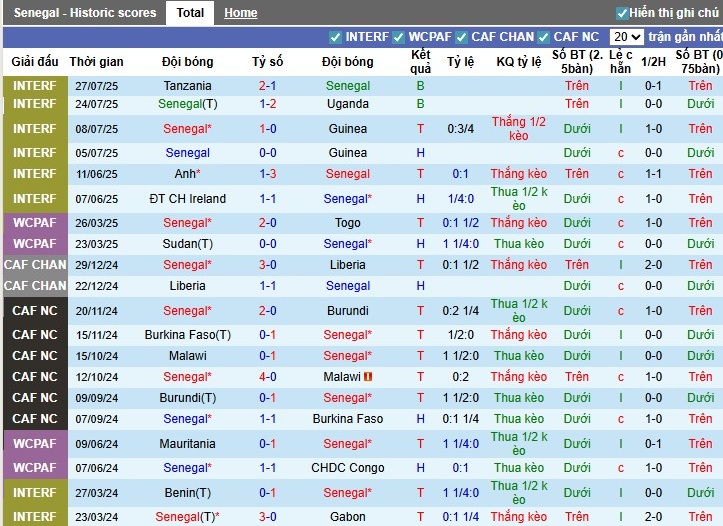Select the date 26/03/25 cell

pos(97,223)
